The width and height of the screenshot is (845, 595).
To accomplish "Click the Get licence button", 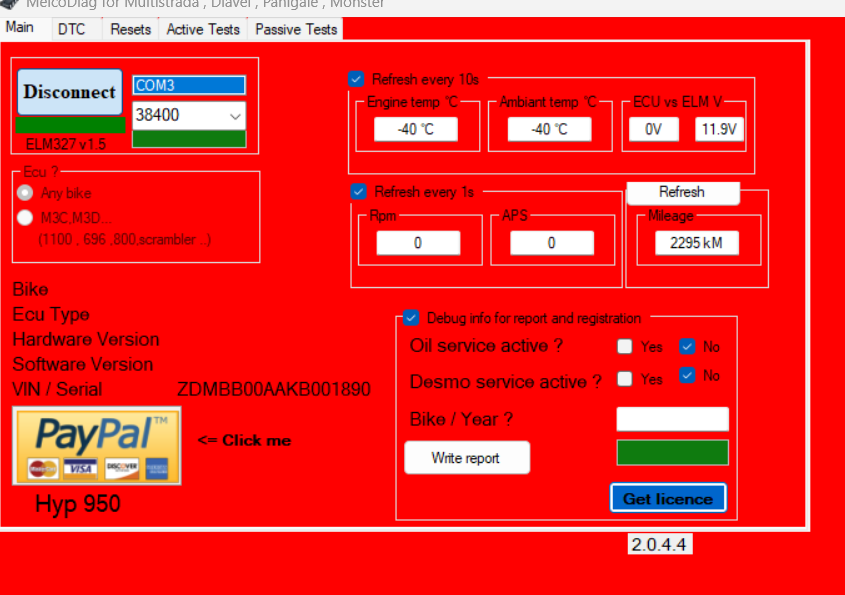I will (x=667, y=498).
